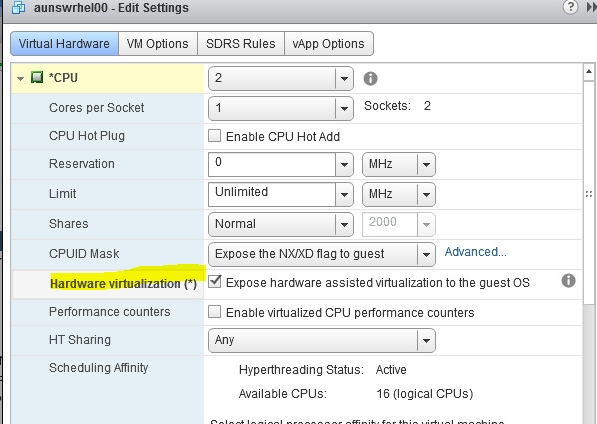
Task: Click the Sockets: 2 text
Action: click(397, 106)
